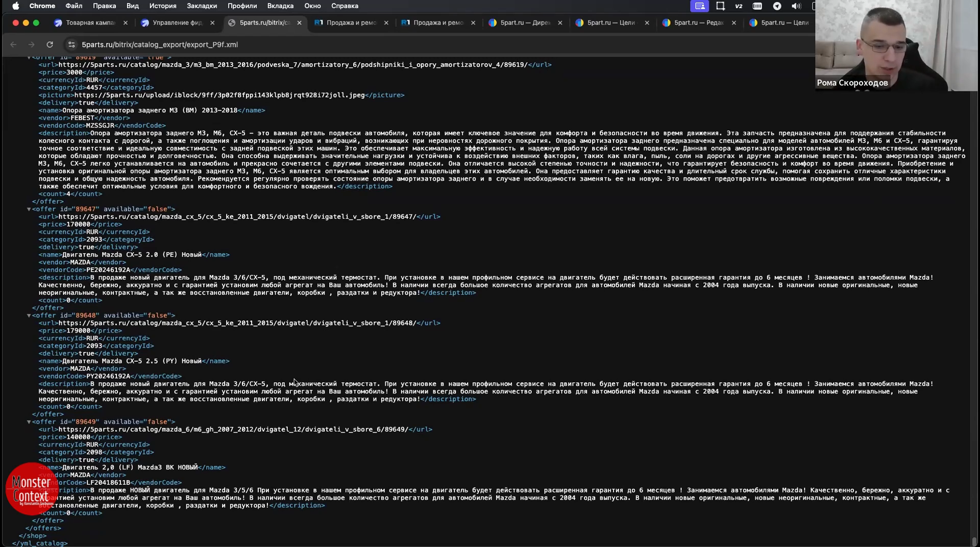Viewport: 980px width, 547px height.
Task: Reload the export_P9f.xml page
Action: 50,44
